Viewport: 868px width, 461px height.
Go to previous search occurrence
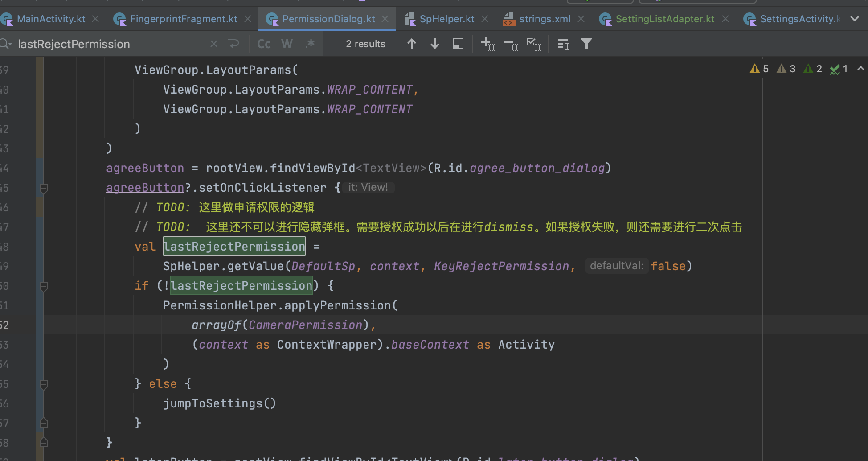click(412, 44)
